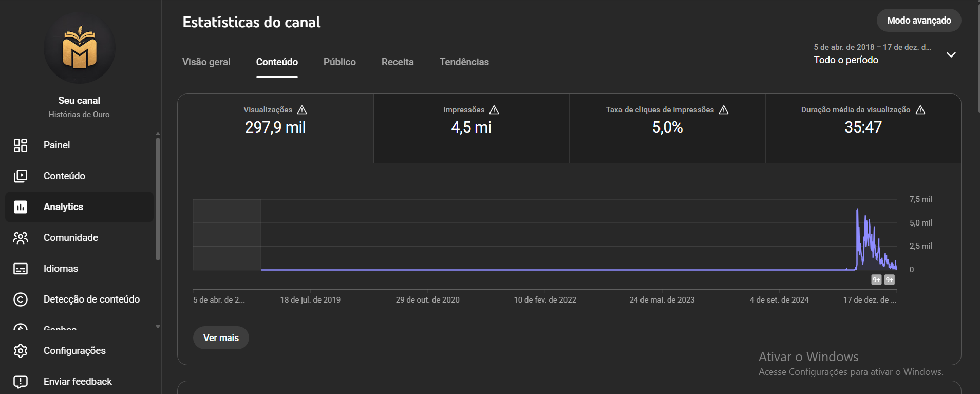Select the Duração média da visualização card
The height and width of the screenshot is (394, 980).
pos(863,128)
